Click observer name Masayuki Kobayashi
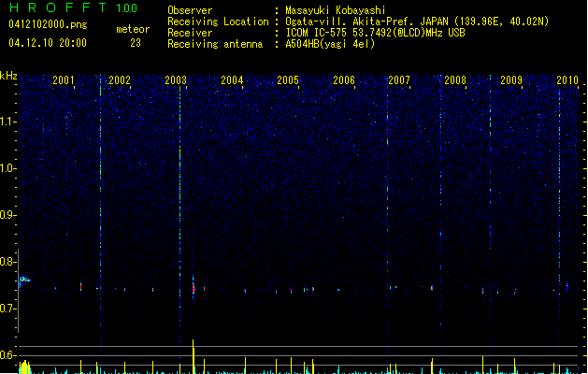The width and height of the screenshot is (588, 374). [336, 10]
